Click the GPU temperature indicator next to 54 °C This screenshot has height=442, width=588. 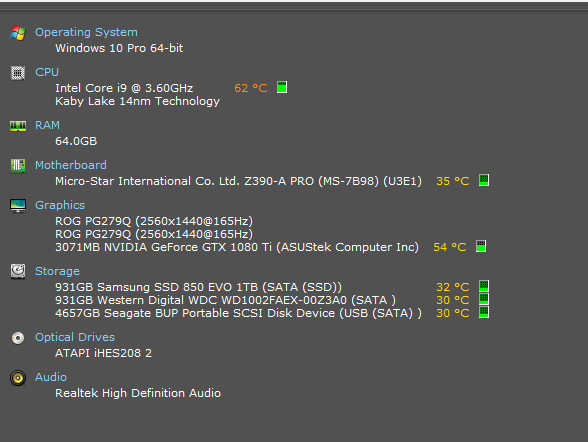tap(481, 246)
